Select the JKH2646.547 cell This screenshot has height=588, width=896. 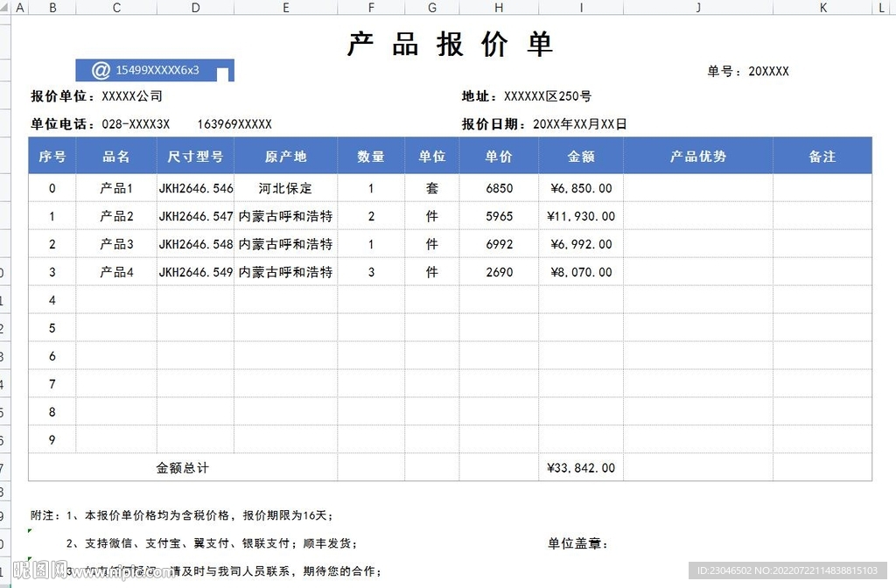click(x=195, y=216)
